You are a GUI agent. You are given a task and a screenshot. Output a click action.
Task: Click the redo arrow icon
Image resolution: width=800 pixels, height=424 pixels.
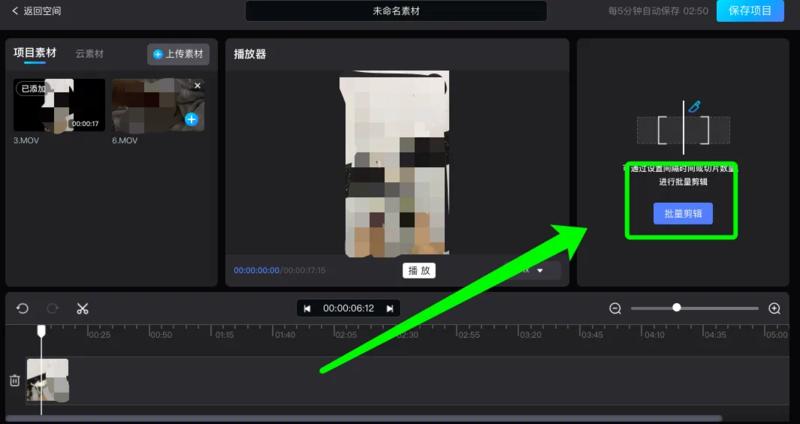coord(52,308)
